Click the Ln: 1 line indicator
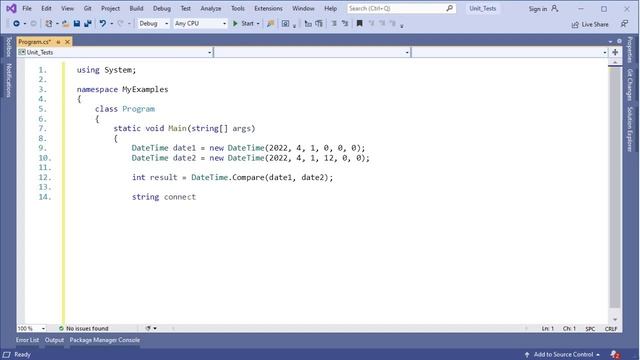Image resolution: width=640 pixels, height=360 pixels. [x=548, y=329]
